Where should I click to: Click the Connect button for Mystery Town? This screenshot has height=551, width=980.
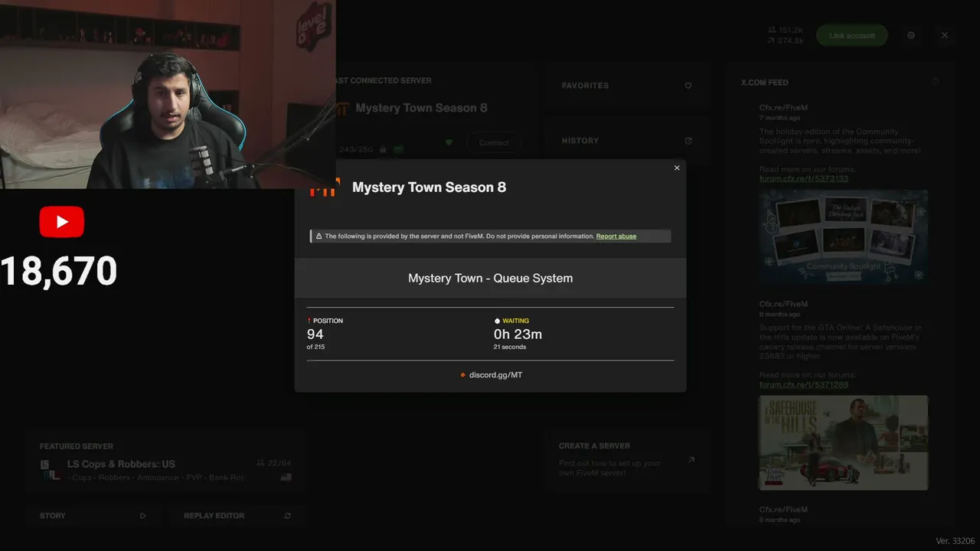point(494,142)
